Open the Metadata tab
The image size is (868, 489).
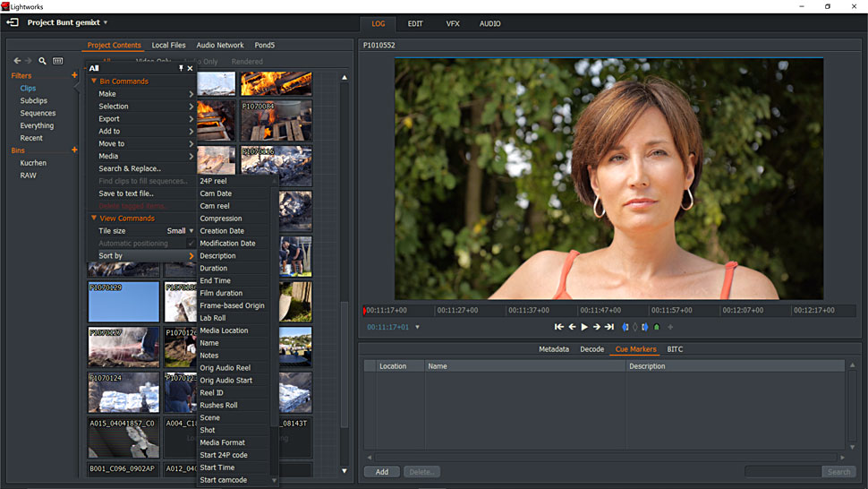[x=553, y=349]
